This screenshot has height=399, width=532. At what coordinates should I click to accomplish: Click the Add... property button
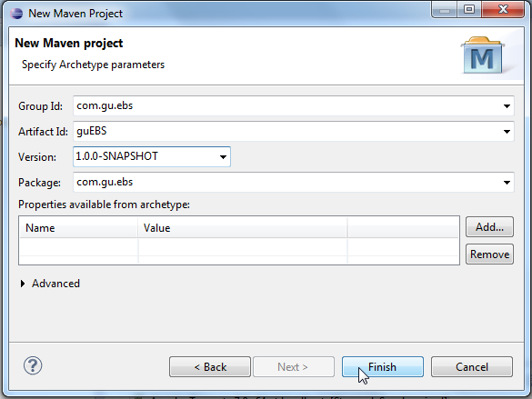[489, 227]
